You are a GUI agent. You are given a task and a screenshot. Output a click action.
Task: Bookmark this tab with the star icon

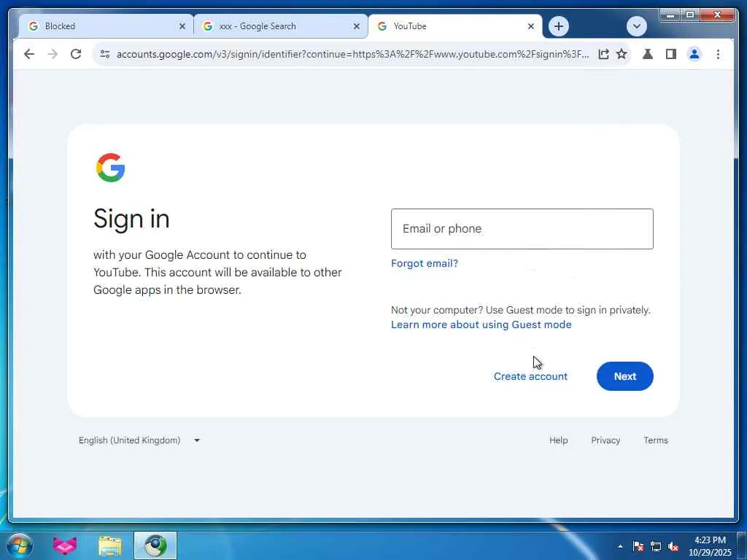[622, 54]
